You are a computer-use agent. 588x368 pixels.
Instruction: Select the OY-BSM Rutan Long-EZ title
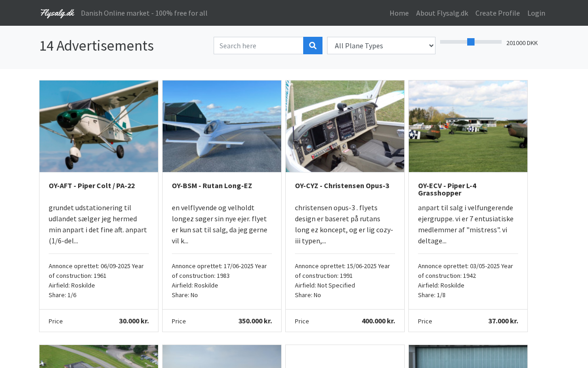coord(212,186)
